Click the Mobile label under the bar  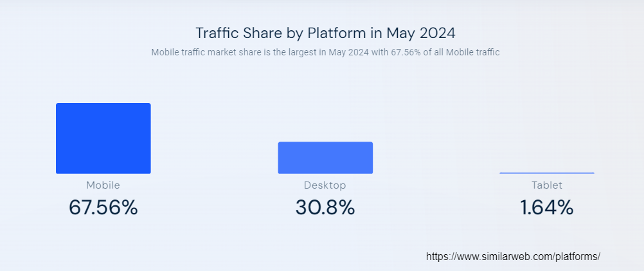pos(103,185)
